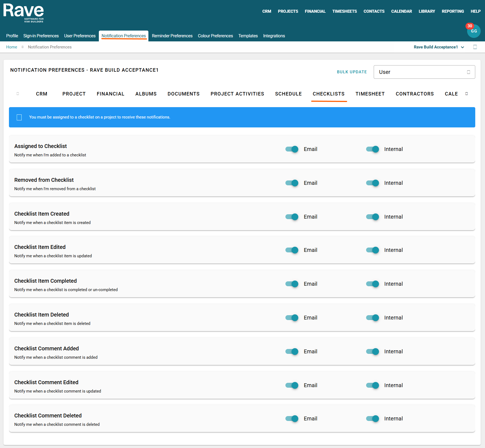Open the CRM top menu

click(x=267, y=11)
